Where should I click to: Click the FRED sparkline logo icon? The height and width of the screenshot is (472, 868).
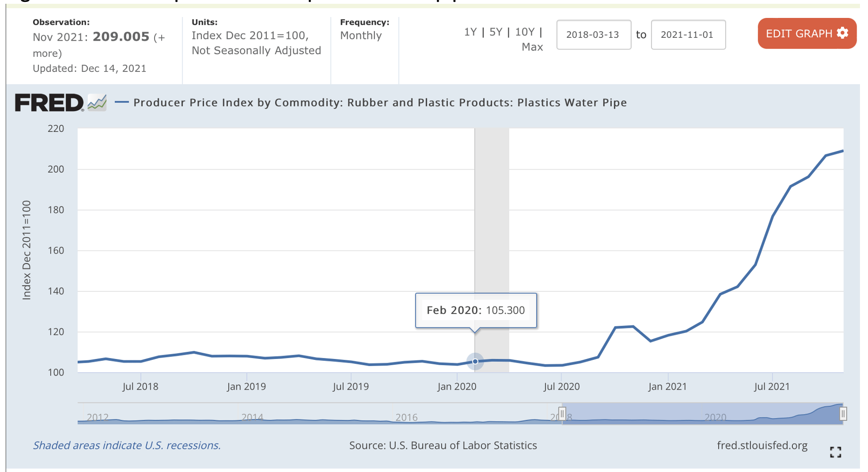[x=97, y=102]
